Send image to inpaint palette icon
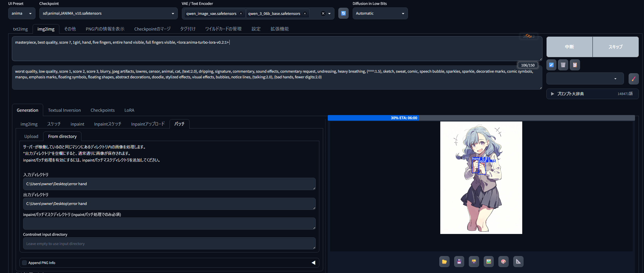This screenshot has width=644, height=273. (x=503, y=261)
